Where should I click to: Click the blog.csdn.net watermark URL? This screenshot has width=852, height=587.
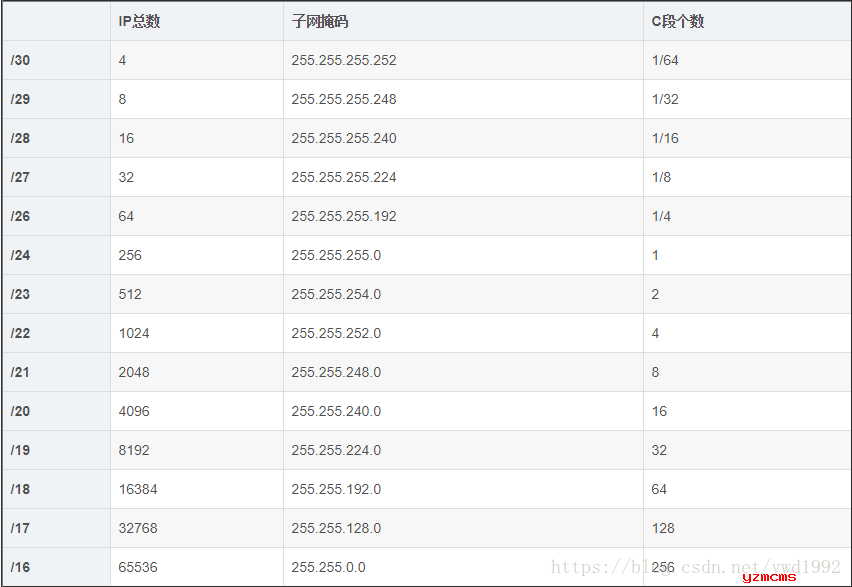(x=696, y=567)
